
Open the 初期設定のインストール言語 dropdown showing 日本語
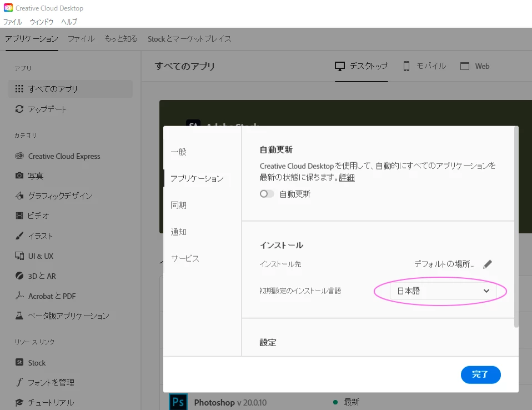(x=443, y=291)
